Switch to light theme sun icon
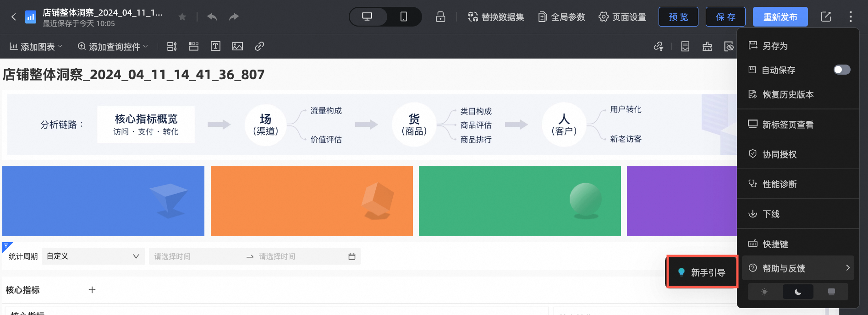 pyautogui.click(x=764, y=292)
